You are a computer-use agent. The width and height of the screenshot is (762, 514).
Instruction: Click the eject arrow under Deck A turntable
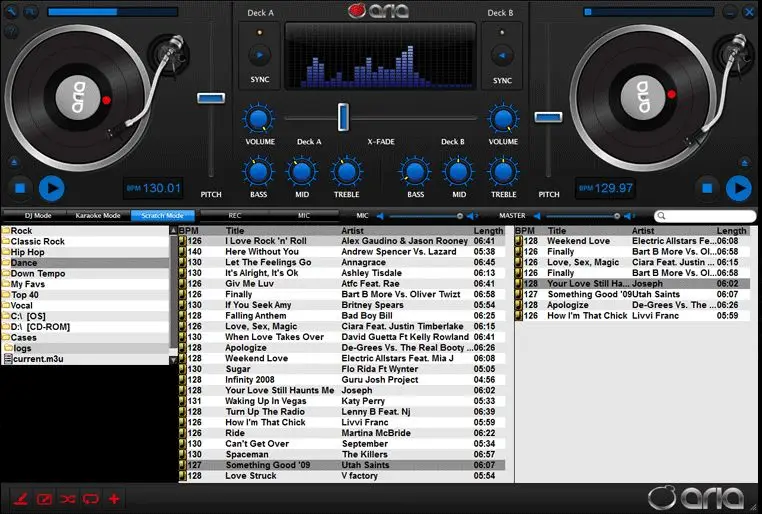pos(14,162)
